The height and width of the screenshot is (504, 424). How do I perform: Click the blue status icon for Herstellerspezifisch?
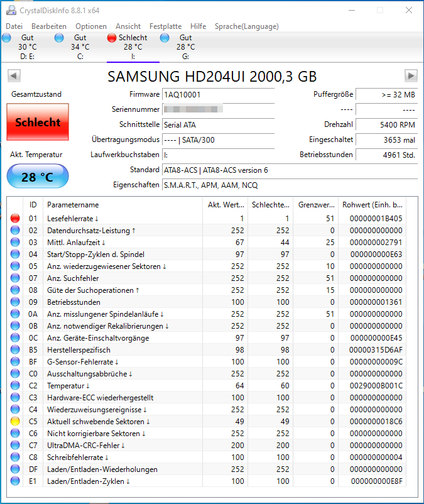click(15, 349)
